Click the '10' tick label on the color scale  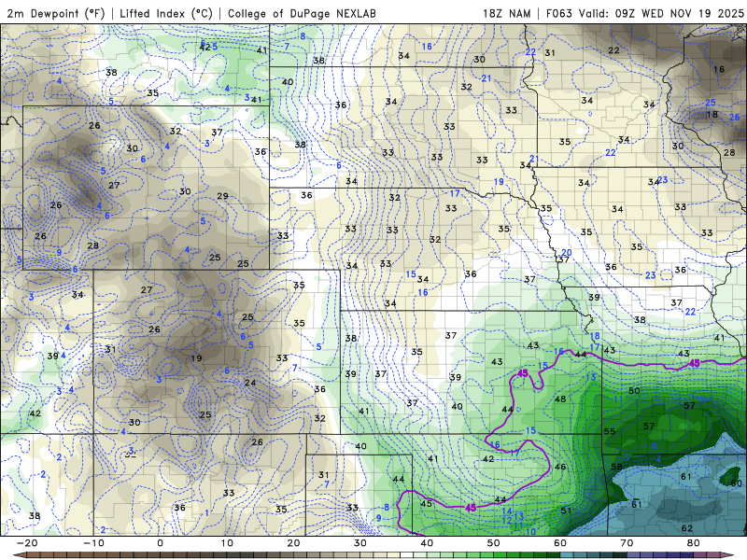(227, 543)
